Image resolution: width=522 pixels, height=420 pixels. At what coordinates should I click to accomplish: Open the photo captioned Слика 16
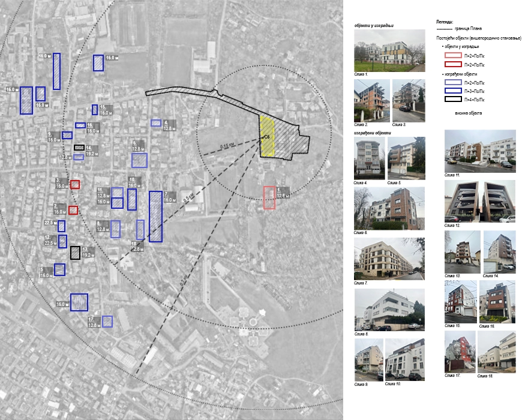497,302
